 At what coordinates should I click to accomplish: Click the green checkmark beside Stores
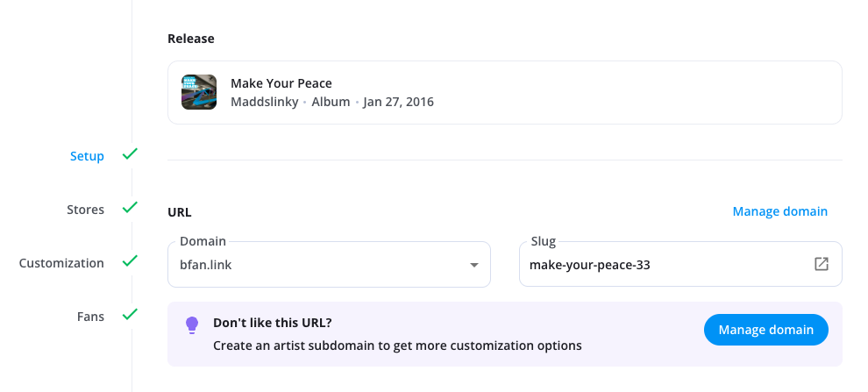pyautogui.click(x=130, y=209)
